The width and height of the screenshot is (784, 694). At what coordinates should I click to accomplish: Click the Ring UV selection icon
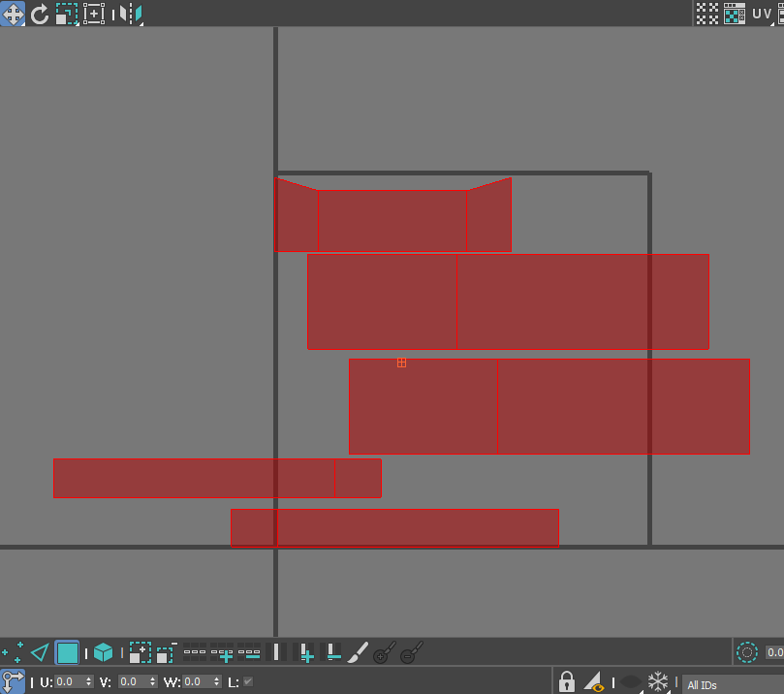(276, 652)
